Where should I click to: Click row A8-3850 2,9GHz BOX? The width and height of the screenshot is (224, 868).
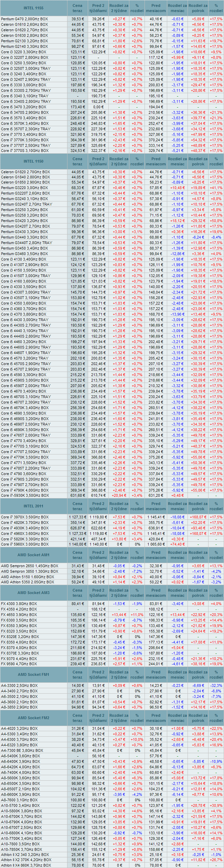(112, 707)
